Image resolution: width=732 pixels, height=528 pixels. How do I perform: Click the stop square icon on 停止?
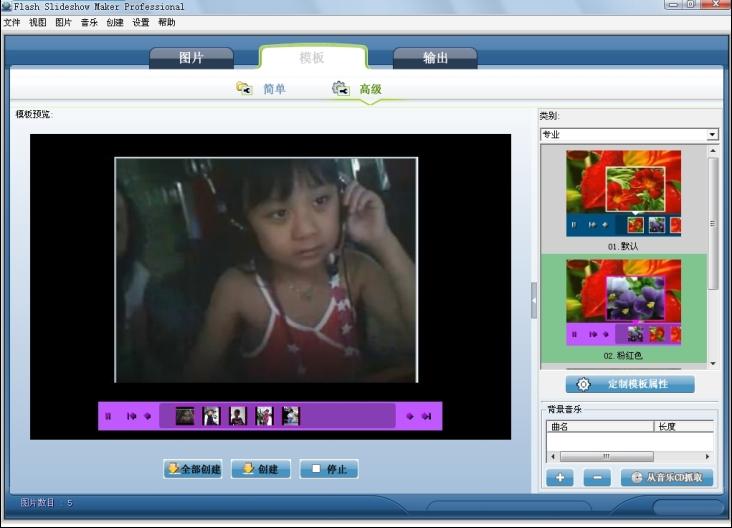(x=316, y=468)
